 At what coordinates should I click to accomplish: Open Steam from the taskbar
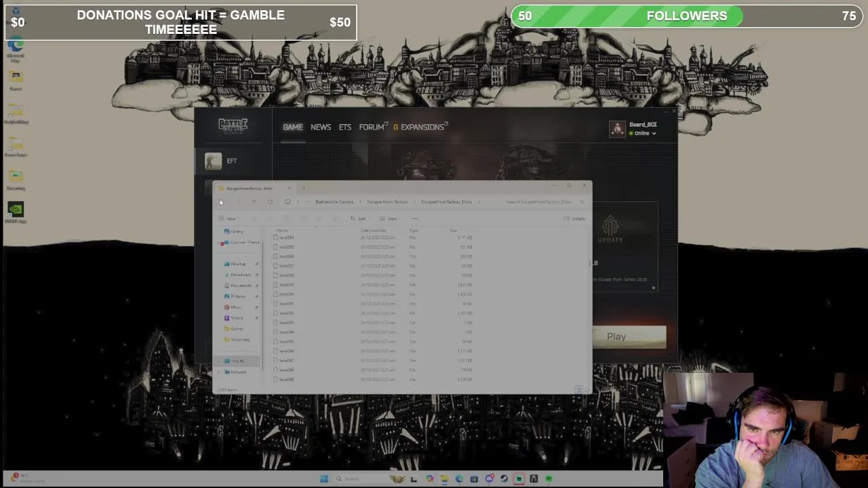click(x=504, y=479)
